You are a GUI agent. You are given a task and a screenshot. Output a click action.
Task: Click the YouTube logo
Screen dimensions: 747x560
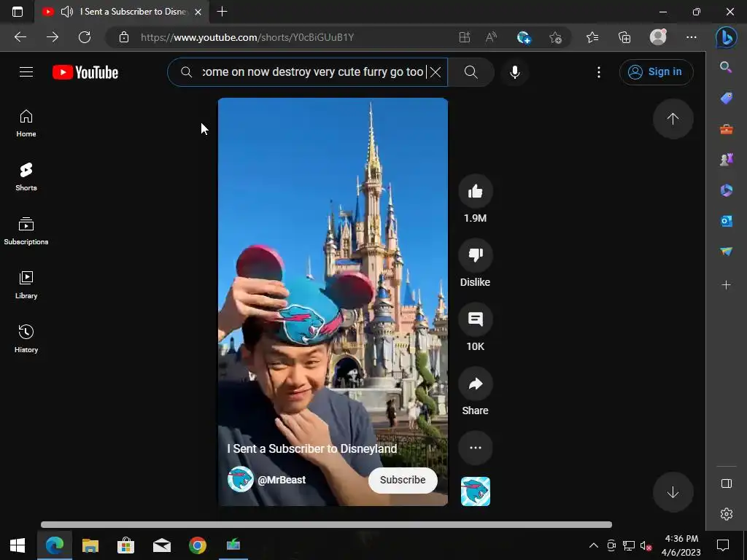click(85, 72)
